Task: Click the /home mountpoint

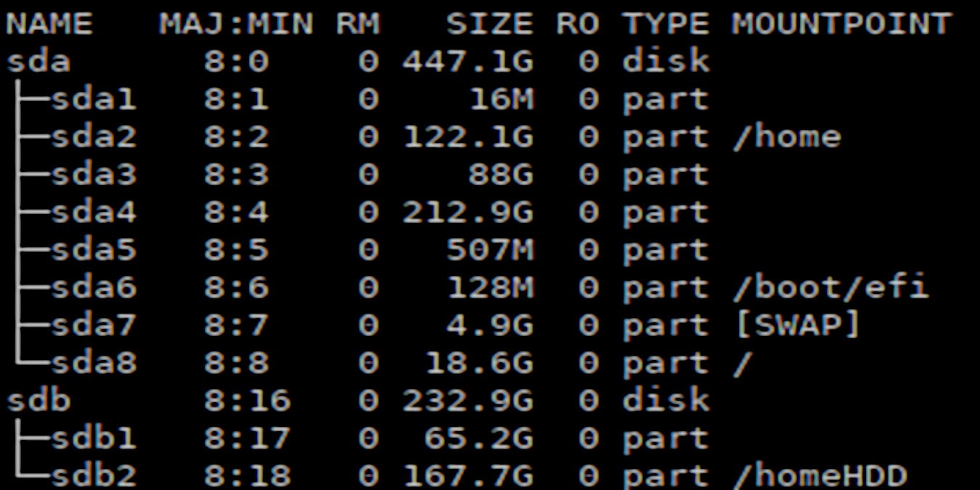Action: [x=787, y=137]
